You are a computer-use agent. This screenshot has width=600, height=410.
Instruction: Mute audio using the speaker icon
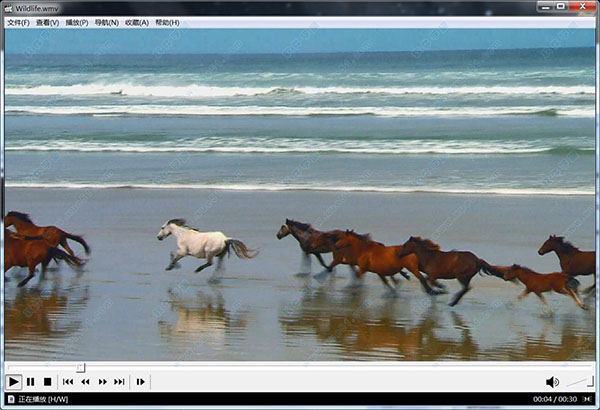pos(552,381)
